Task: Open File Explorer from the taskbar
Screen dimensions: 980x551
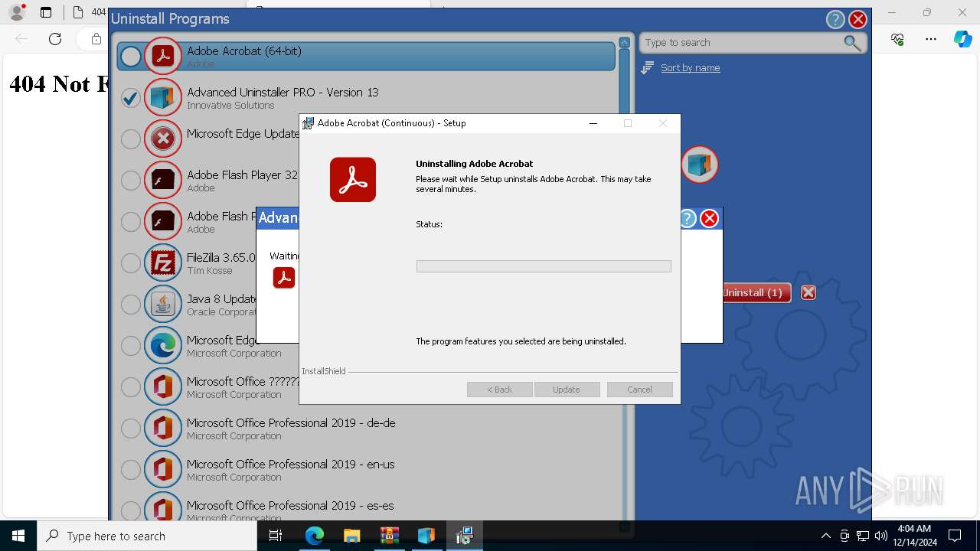Action: (351, 536)
